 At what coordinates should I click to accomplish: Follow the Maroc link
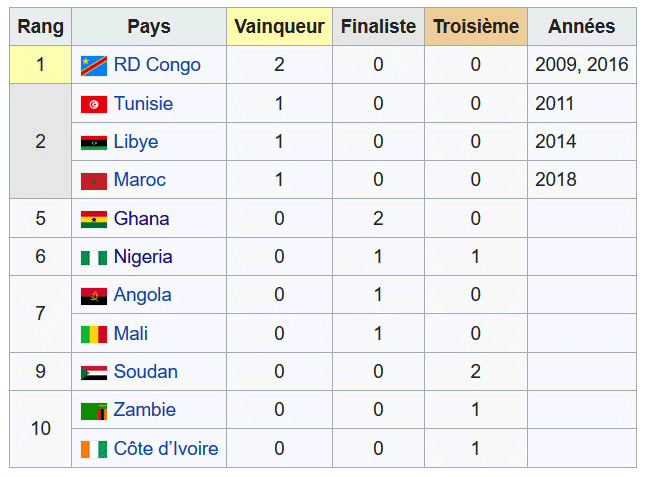140,181
